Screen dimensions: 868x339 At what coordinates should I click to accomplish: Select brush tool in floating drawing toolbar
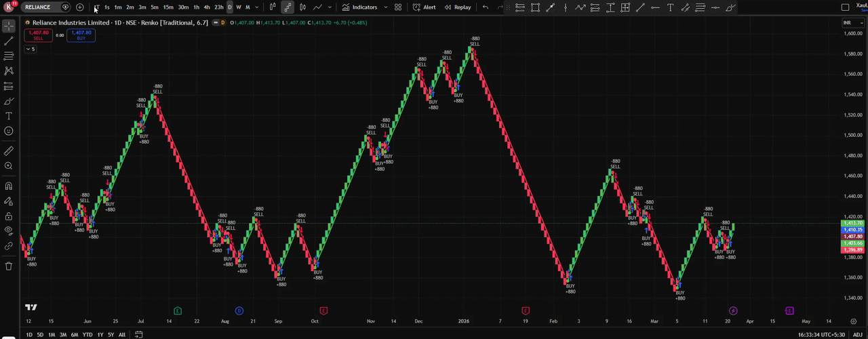pos(730,7)
